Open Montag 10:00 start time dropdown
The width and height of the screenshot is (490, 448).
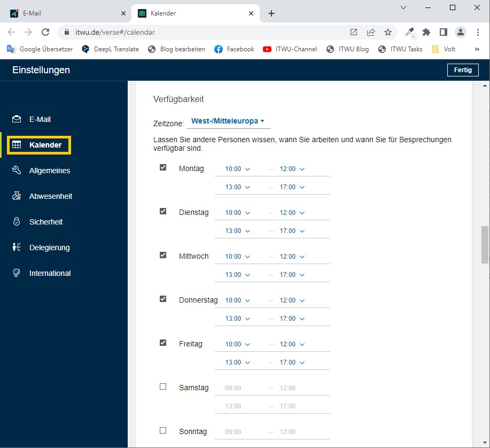[237, 169]
